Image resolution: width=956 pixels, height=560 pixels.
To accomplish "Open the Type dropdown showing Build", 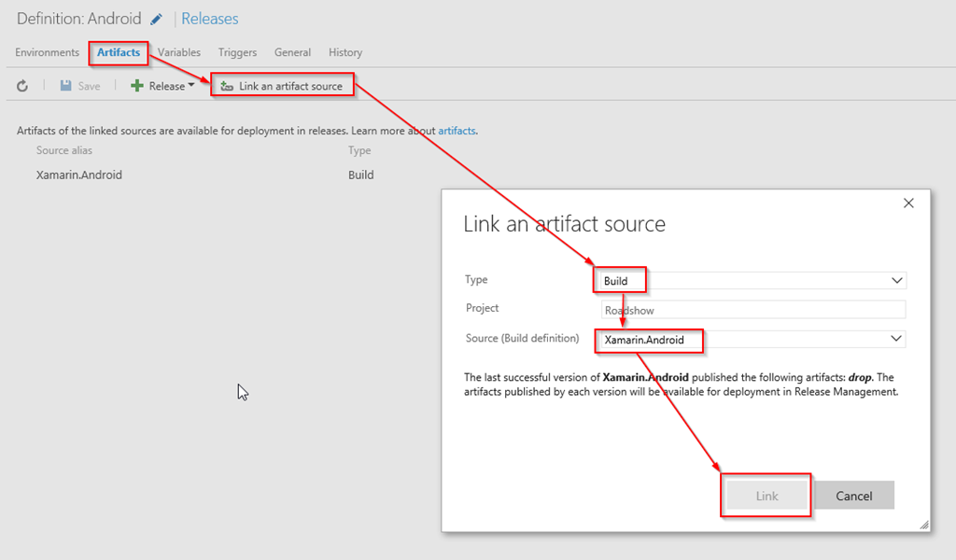I will pos(896,281).
